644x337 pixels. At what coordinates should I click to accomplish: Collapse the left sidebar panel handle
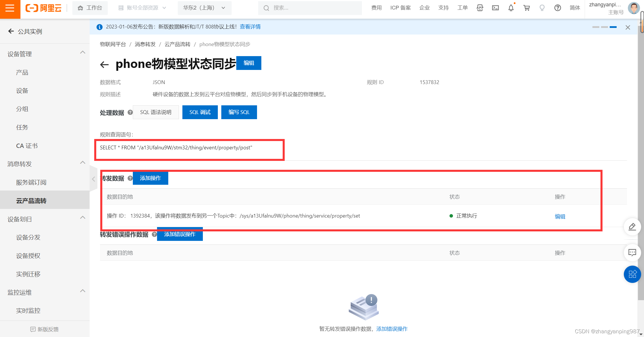pos(93,179)
